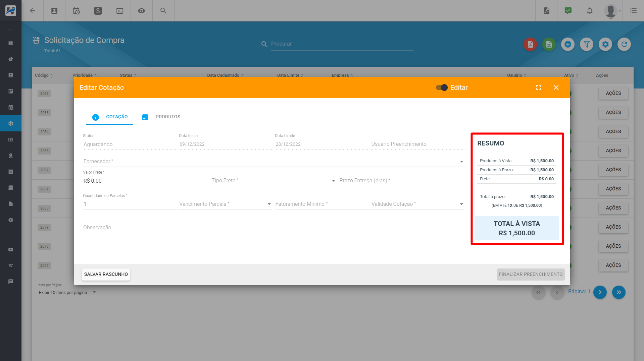Expand the Vencimento Parcela dropdown
644x361 pixels.
click(x=225, y=204)
